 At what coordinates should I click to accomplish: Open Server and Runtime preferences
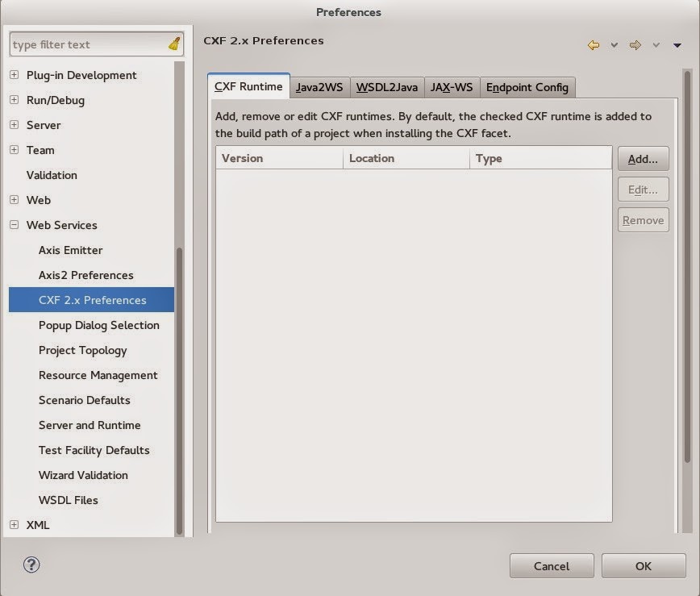click(90, 425)
